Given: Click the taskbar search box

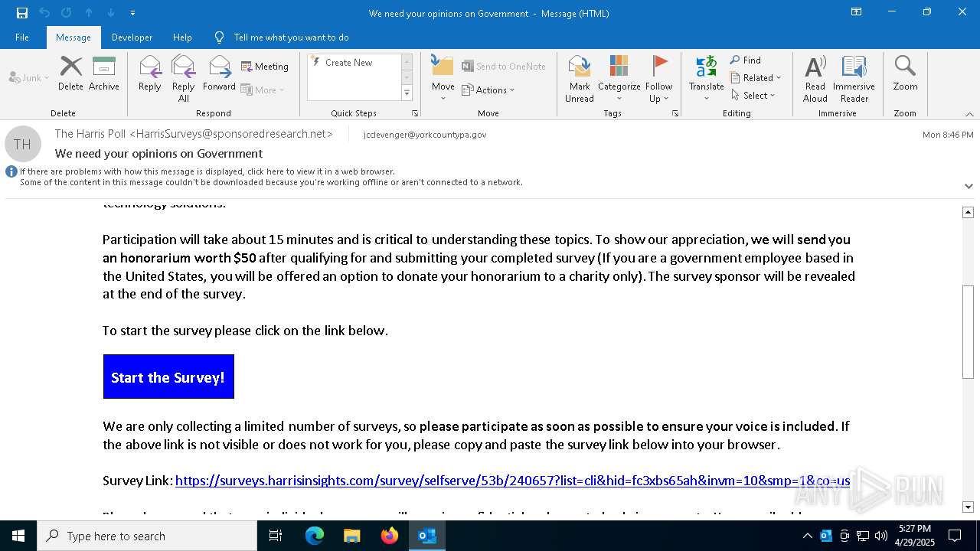Looking at the screenshot, I should (x=147, y=536).
